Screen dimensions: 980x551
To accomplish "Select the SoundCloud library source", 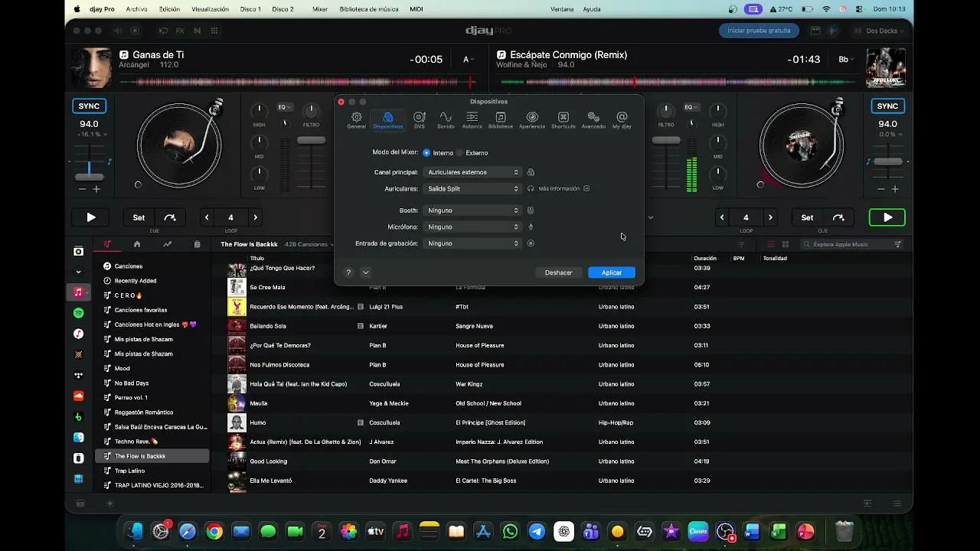I will (78, 396).
